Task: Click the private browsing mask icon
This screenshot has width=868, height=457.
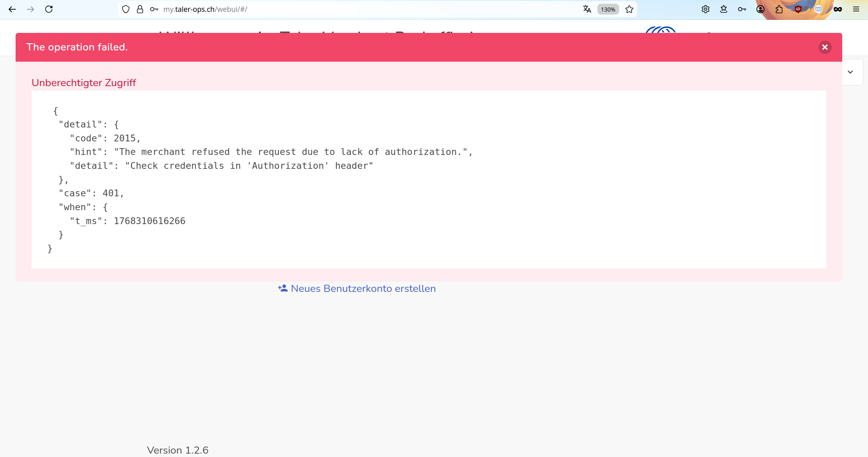Action: click(837, 9)
